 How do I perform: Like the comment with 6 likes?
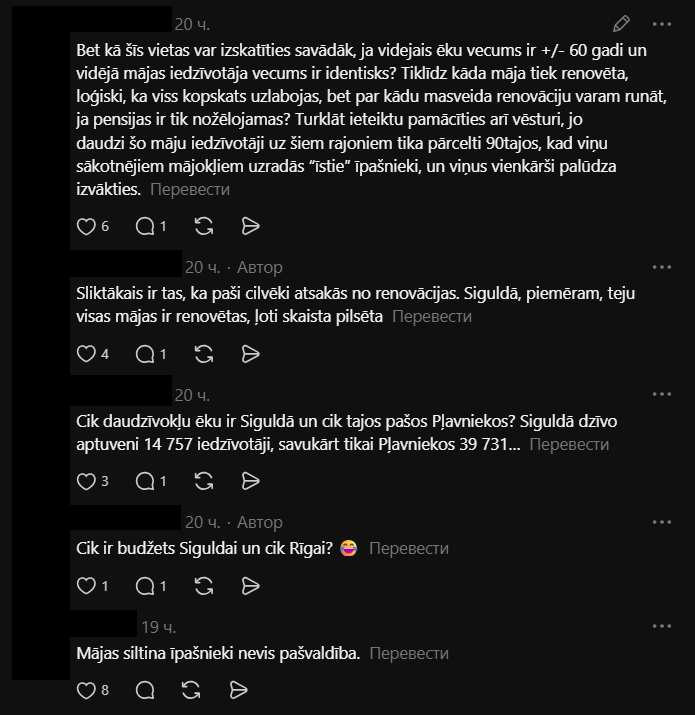(x=86, y=226)
